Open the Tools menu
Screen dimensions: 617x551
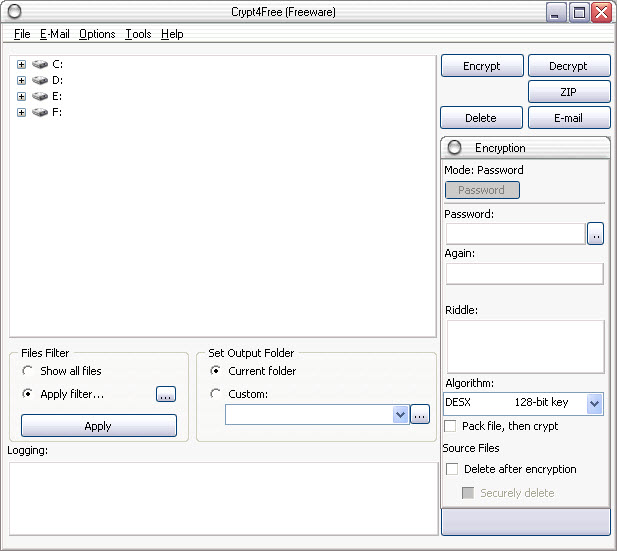[x=138, y=34]
